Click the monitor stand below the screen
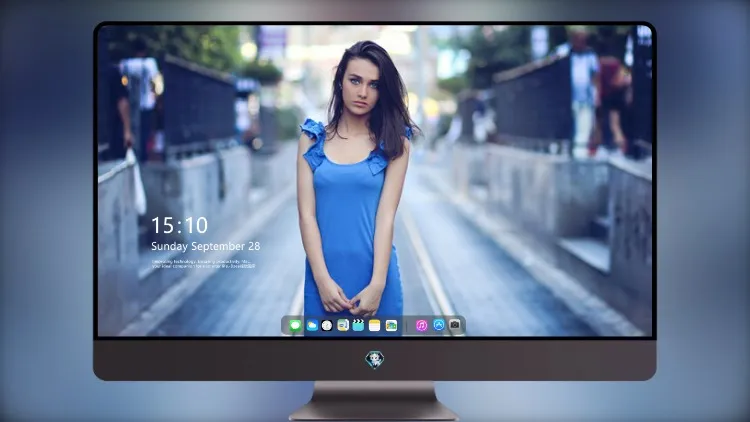 click(x=374, y=401)
